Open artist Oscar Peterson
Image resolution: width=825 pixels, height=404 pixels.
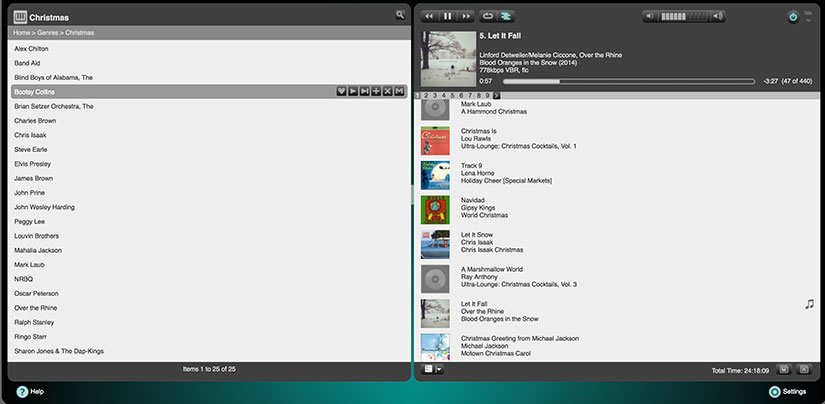[x=36, y=294]
